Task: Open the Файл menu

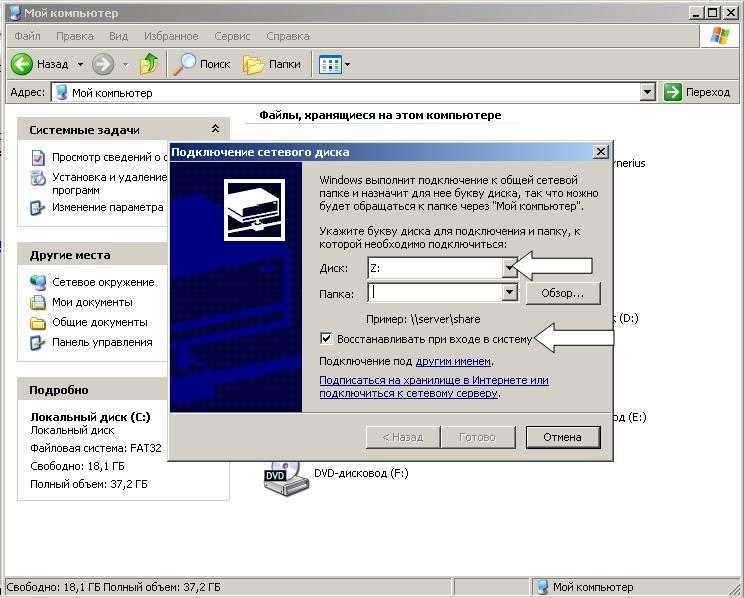Action: (28, 36)
